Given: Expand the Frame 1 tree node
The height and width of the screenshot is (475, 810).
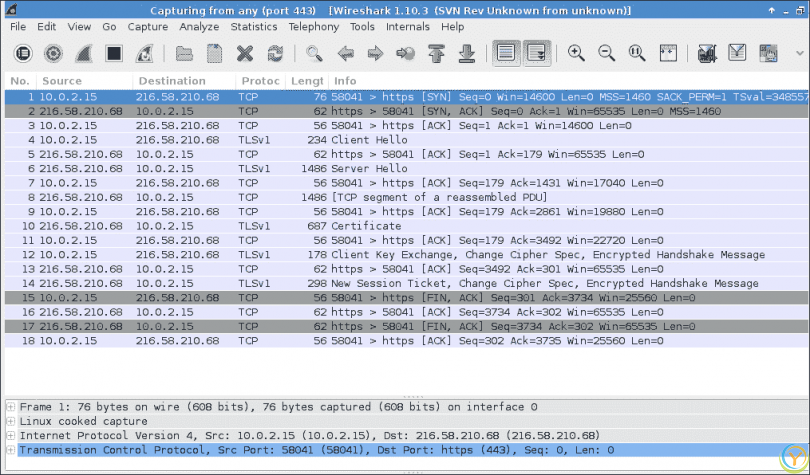Looking at the screenshot, I should click(11, 407).
